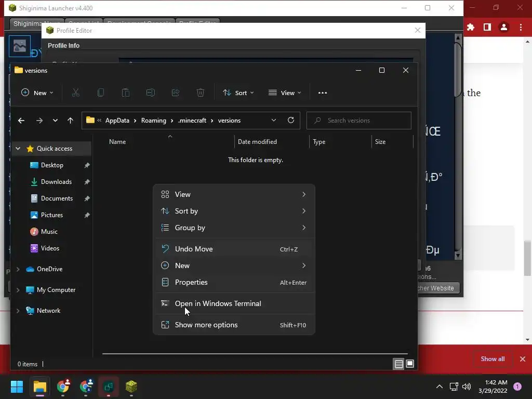Switch to large thumbnails view icon

coord(410,364)
